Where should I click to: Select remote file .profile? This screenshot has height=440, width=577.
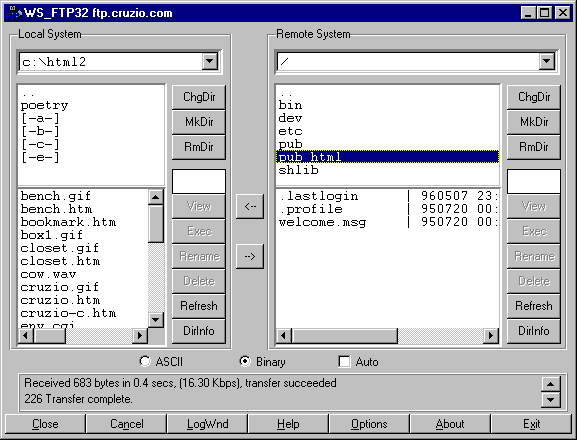point(387,209)
